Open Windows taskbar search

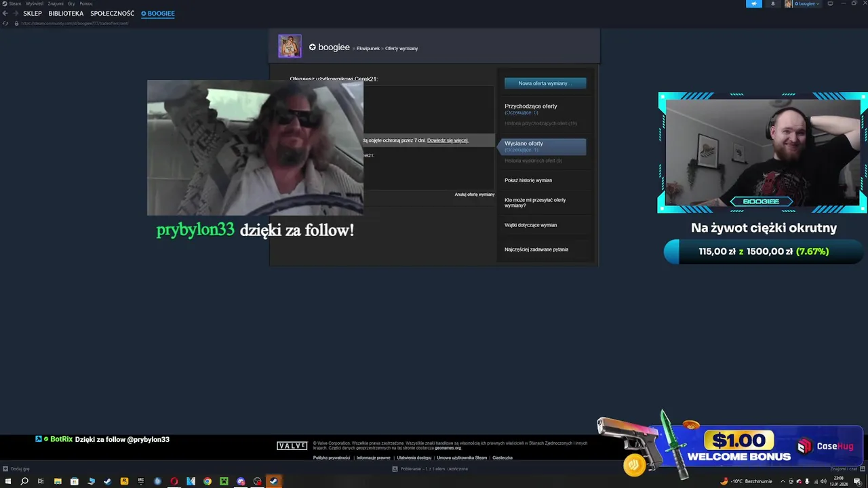click(24, 481)
